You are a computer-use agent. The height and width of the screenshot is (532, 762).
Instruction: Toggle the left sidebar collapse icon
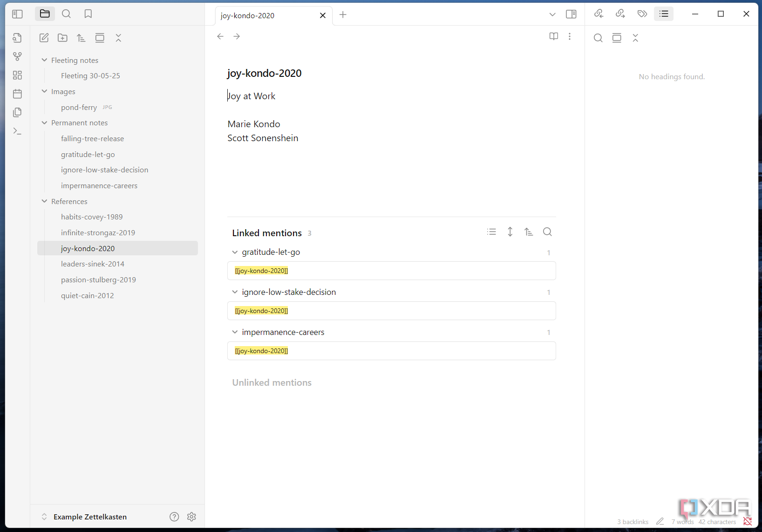click(17, 14)
